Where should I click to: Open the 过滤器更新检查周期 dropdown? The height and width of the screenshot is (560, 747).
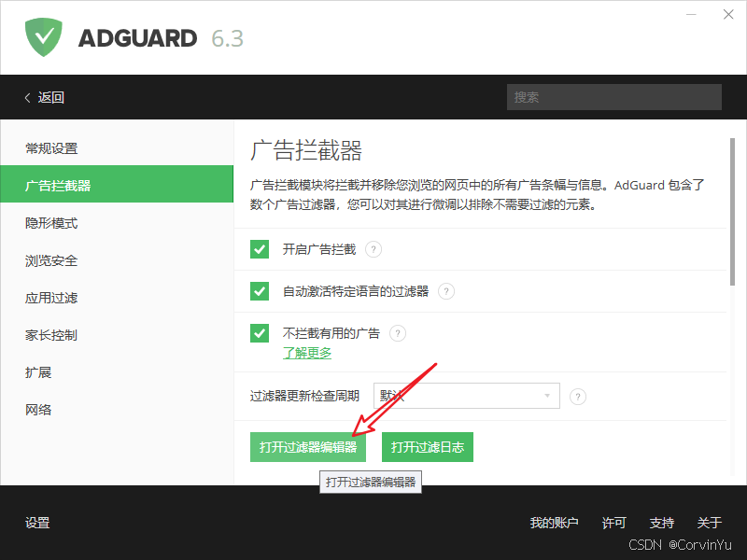(x=466, y=396)
